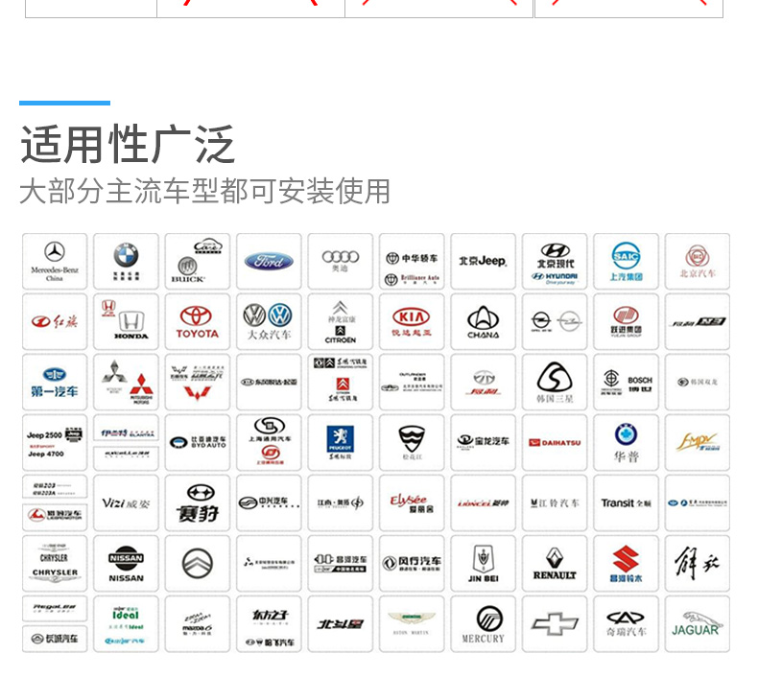Click the Renault diamond logo
The image size is (758, 700).
[555, 563]
